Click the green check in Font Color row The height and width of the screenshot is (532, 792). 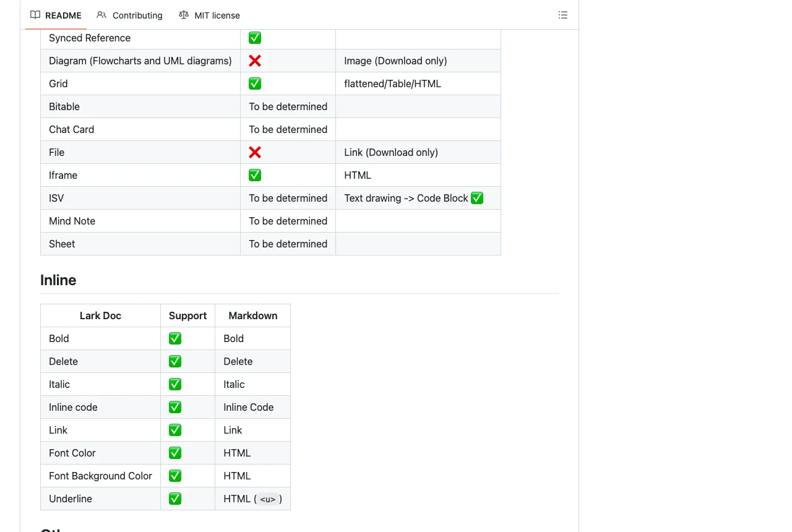pos(175,453)
